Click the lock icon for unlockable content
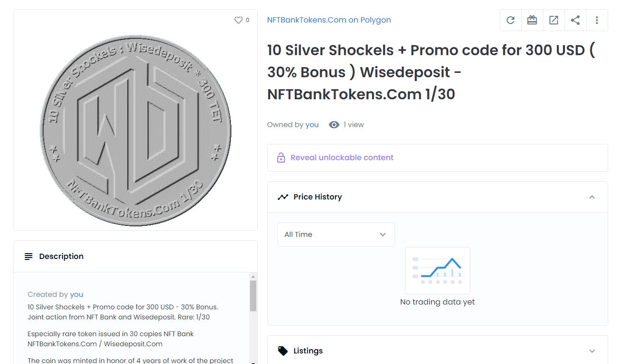This screenshot has width=624, height=364. pos(281,158)
